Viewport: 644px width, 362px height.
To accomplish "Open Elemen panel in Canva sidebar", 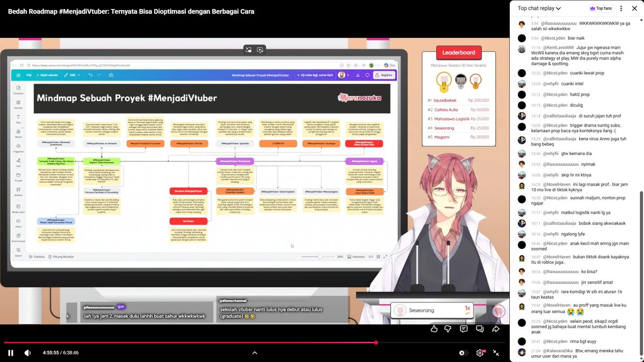I will tap(18, 104).
